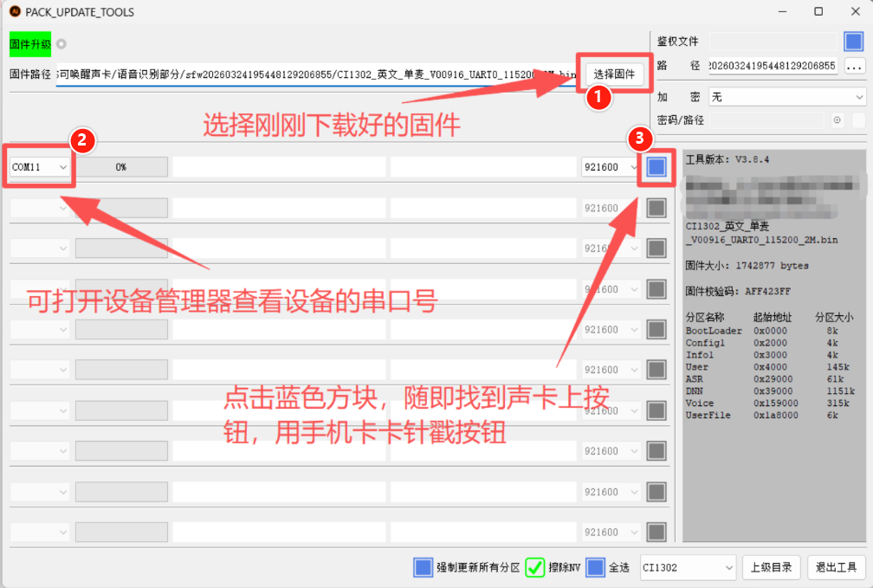Open the 921600 baud dropdown in the COM11 row
Screen dimensions: 873x588
point(611,167)
